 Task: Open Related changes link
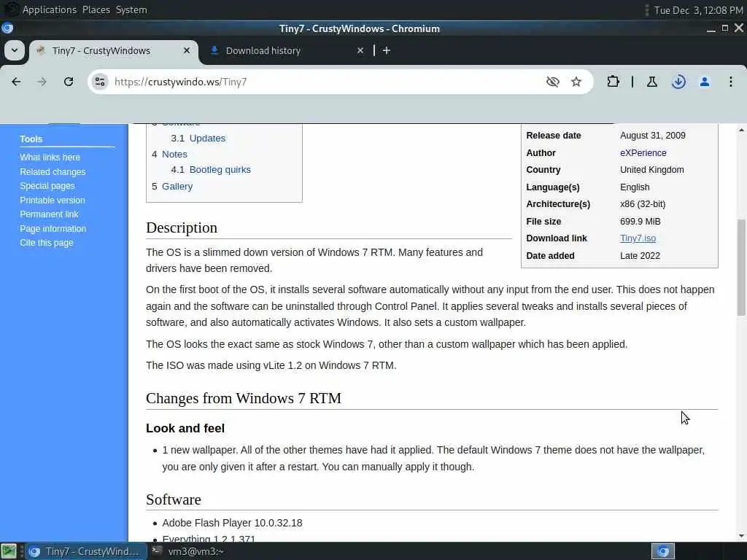(53, 172)
